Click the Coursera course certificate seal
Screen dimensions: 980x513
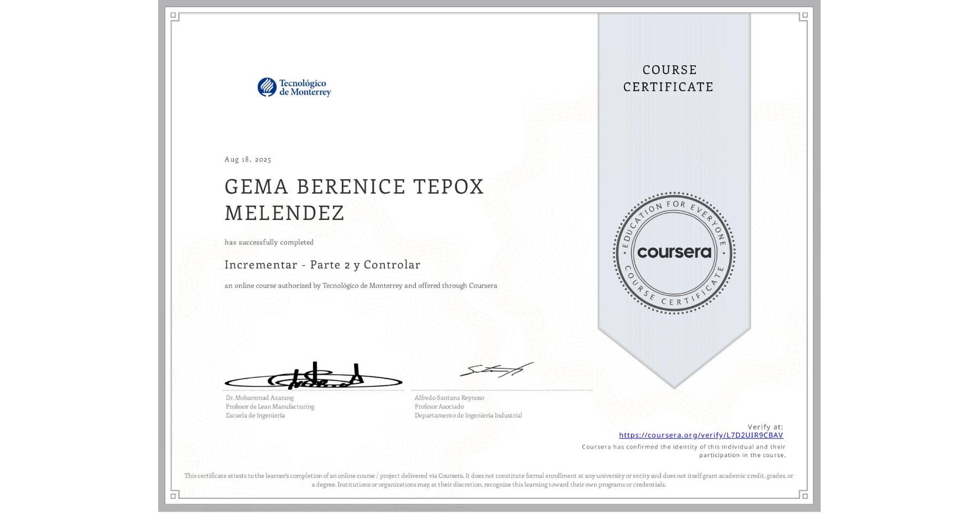tap(674, 253)
